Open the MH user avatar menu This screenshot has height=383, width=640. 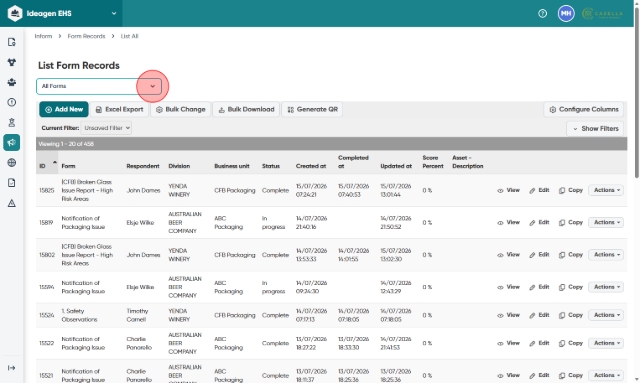pyautogui.click(x=566, y=13)
